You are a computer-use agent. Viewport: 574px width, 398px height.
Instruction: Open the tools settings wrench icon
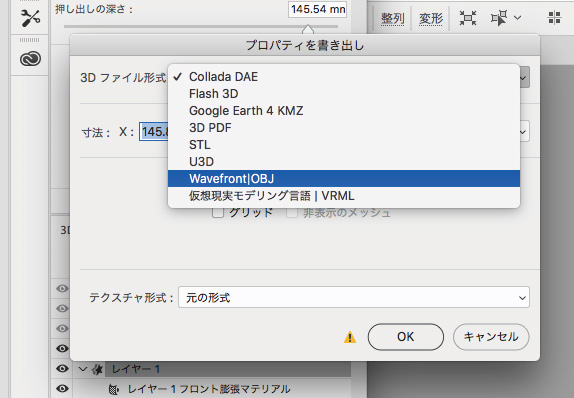point(30,18)
